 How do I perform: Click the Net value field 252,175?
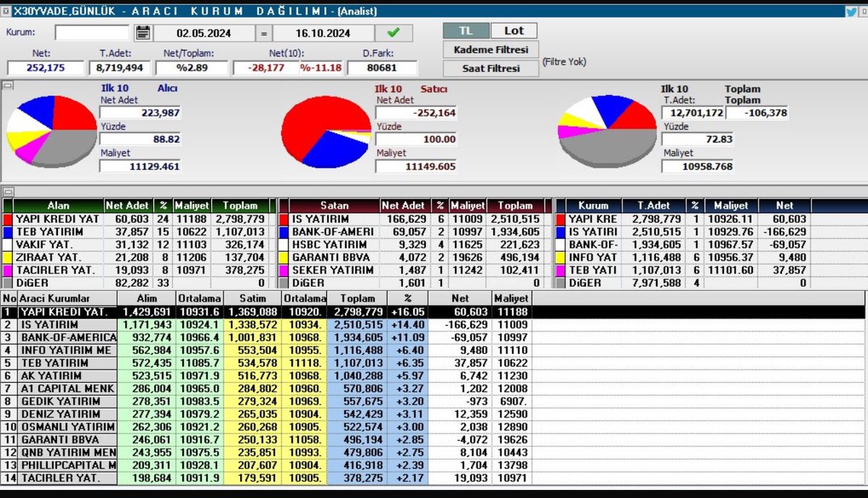coord(46,68)
